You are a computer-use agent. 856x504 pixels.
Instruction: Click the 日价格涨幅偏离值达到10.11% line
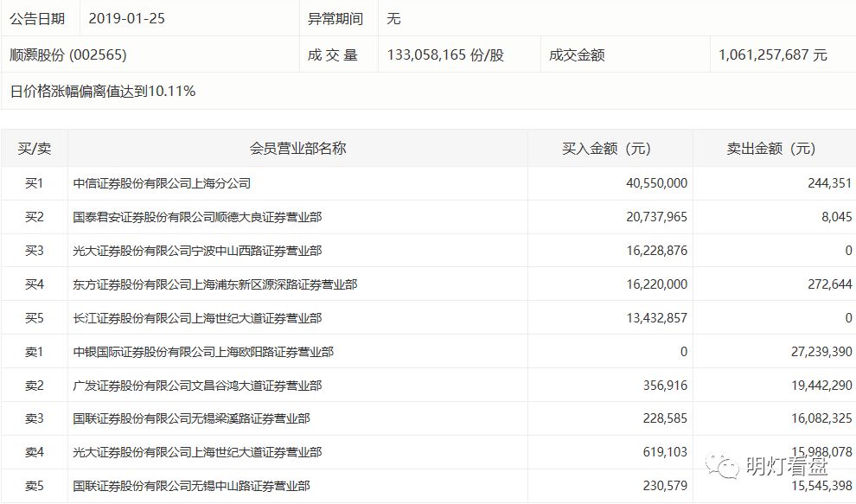click(103, 91)
